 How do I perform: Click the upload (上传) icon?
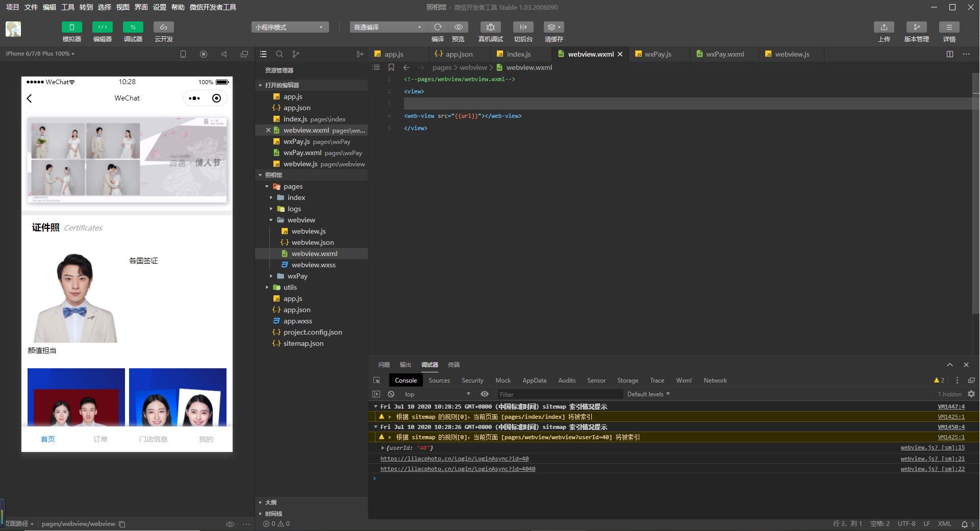click(884, 27)
